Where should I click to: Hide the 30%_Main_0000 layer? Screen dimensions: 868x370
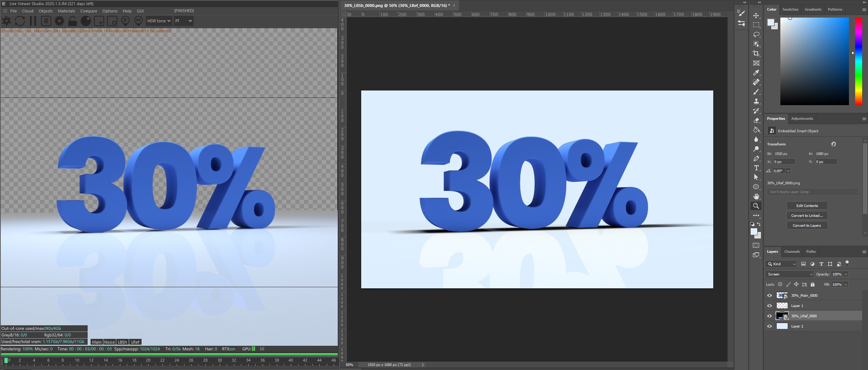click(x=770, y=295)
